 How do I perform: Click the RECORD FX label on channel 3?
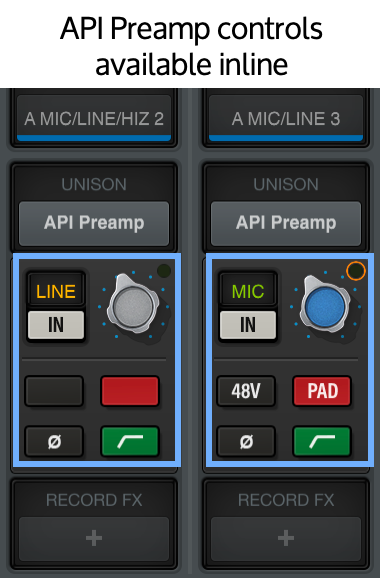click(286, 500)
